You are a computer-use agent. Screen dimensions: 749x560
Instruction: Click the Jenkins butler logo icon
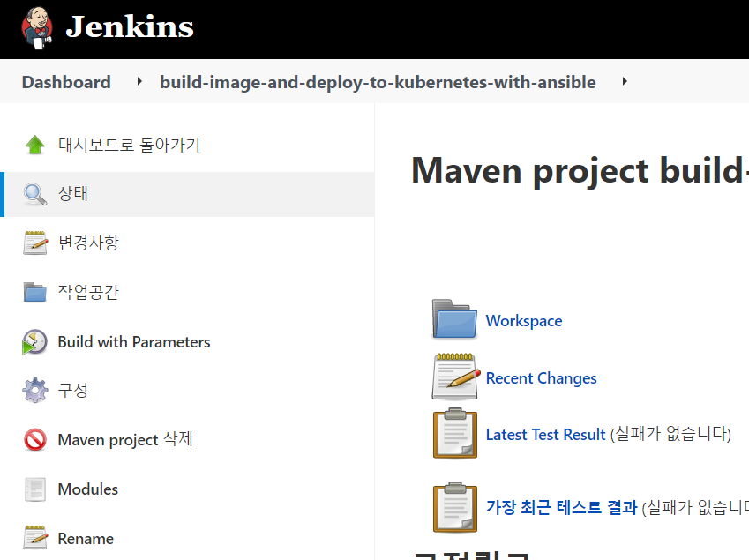click(37, 27)
